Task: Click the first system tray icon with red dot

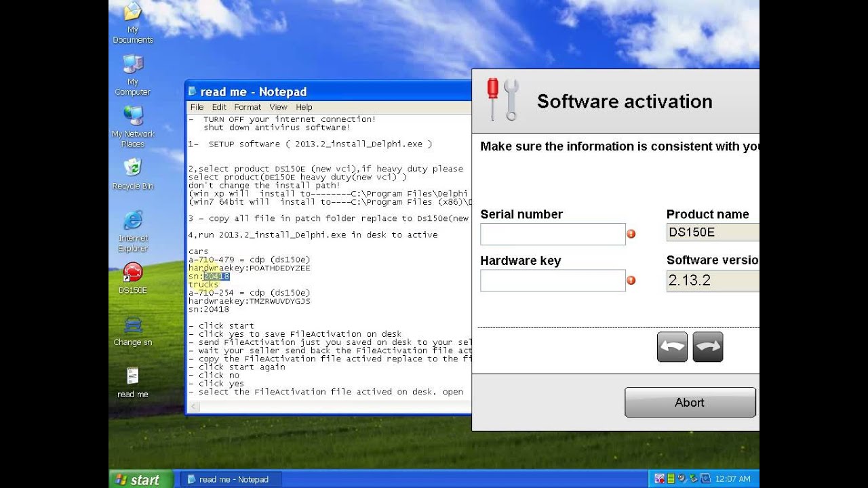Action: (659, 479)
